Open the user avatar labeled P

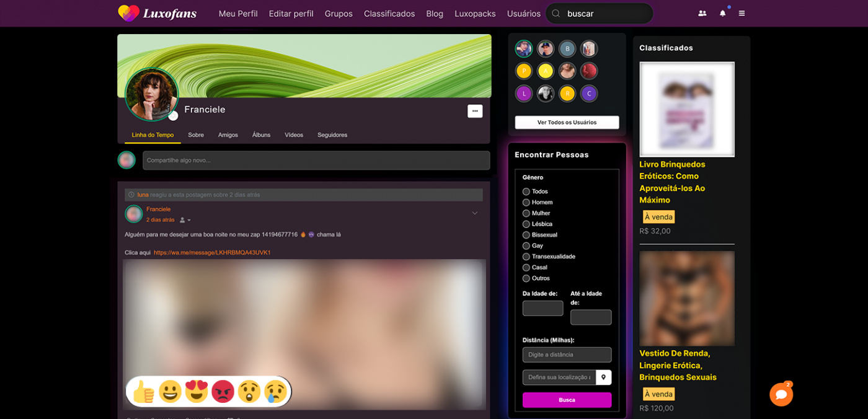click(x=524, y=71)
